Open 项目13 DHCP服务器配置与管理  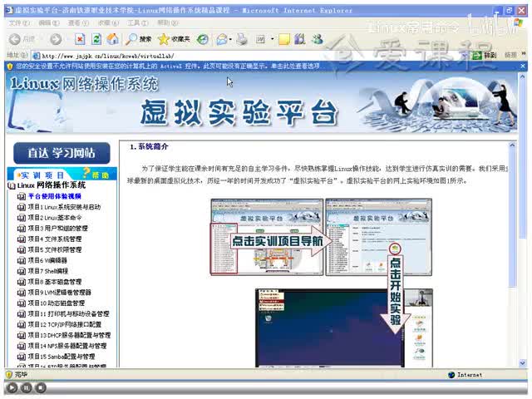click(69, 335)
